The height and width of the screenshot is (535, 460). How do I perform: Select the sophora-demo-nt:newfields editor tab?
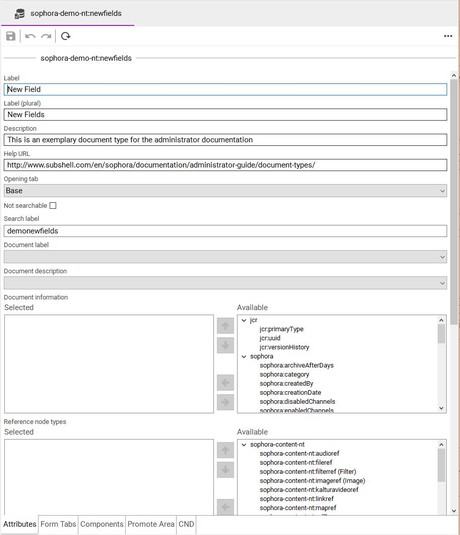pyautogui.click(x=68, y=13)
